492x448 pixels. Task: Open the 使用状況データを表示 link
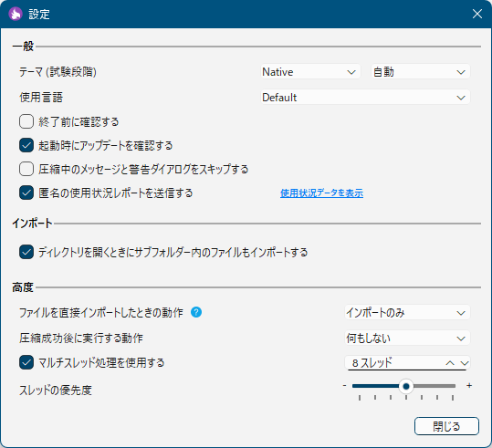321,193
